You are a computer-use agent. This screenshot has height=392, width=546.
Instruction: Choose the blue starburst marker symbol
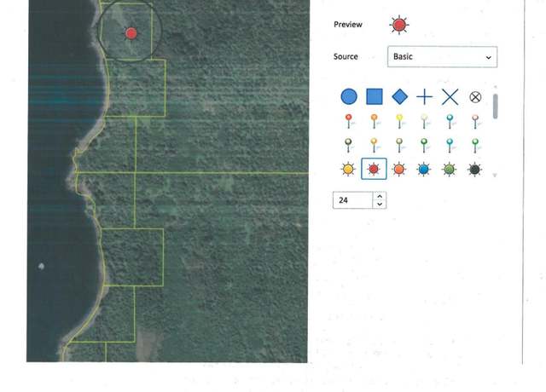pyautogui.click(x=424, y=170)
